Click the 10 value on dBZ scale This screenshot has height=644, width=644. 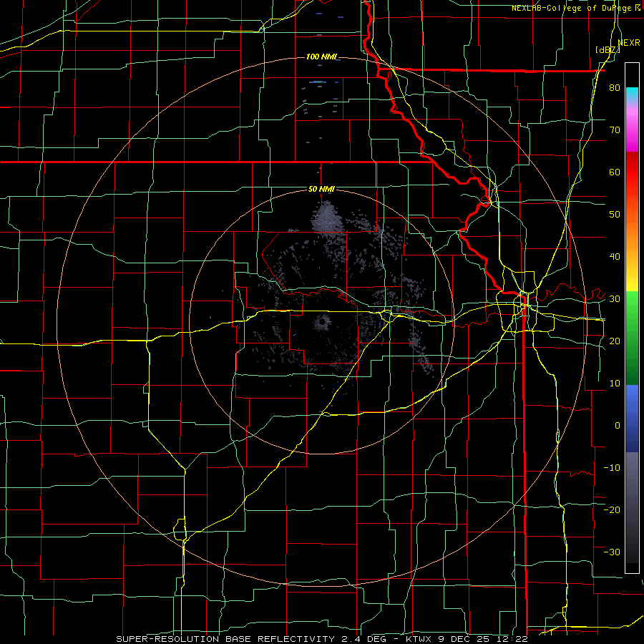coord(615,384)
